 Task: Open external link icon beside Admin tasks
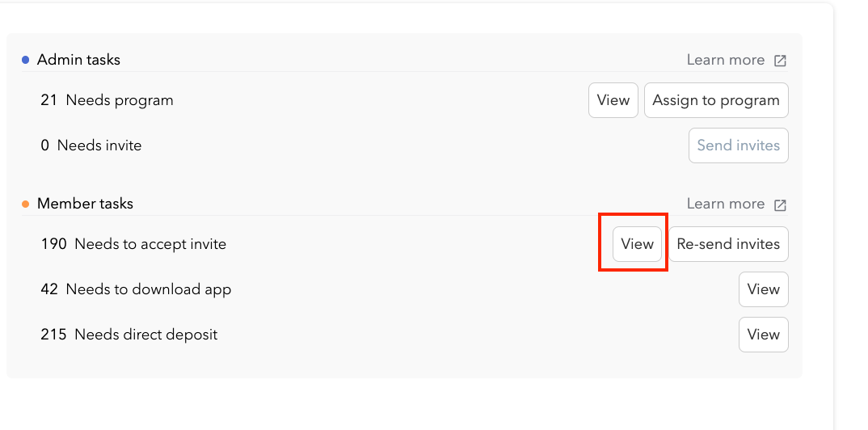[x=780, y=61]
